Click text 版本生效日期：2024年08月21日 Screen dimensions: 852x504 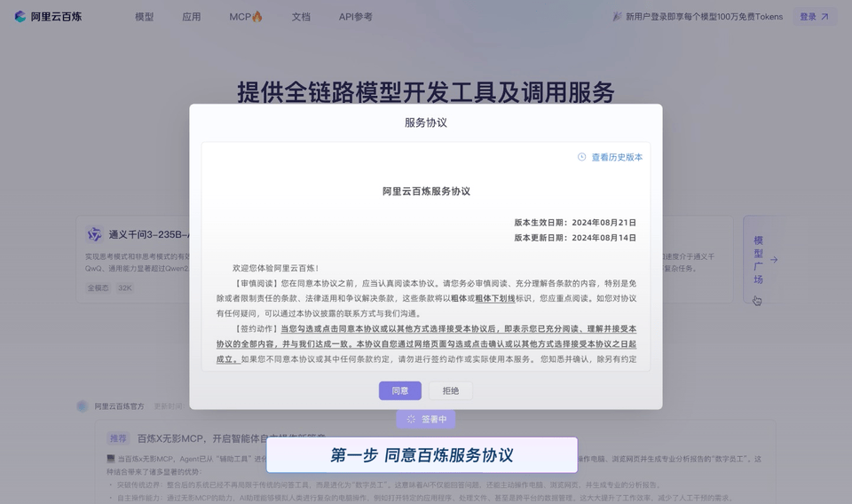point(575,223)
